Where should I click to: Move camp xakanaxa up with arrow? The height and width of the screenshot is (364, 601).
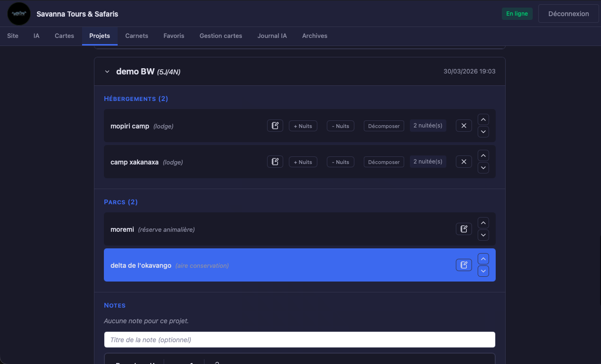[x=483, y=155]
